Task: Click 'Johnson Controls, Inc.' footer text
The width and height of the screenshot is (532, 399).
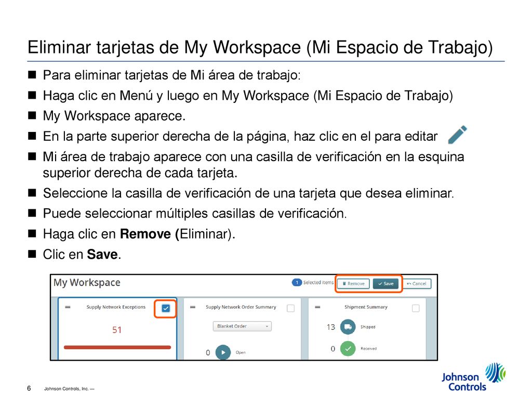Action: [69, 389]
